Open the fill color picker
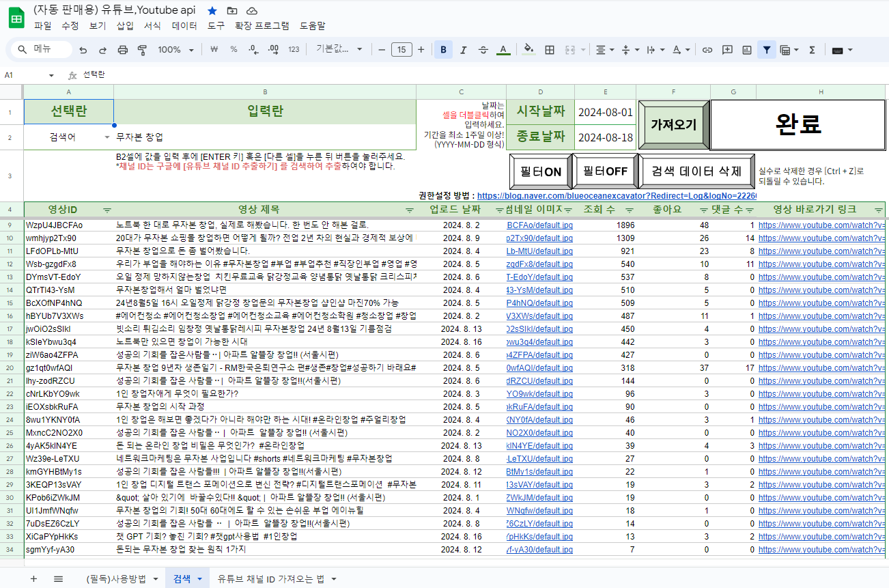 528,50
